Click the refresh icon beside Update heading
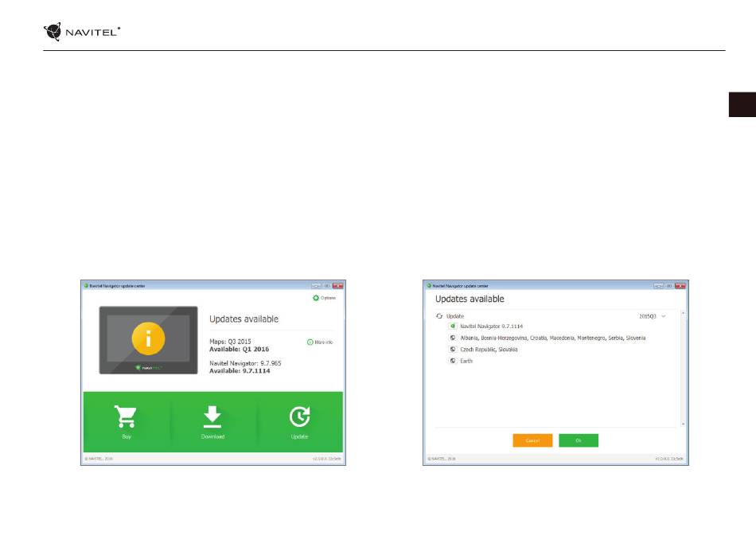Viewport: 756px width, 536px height. click(x=439, y=316)
